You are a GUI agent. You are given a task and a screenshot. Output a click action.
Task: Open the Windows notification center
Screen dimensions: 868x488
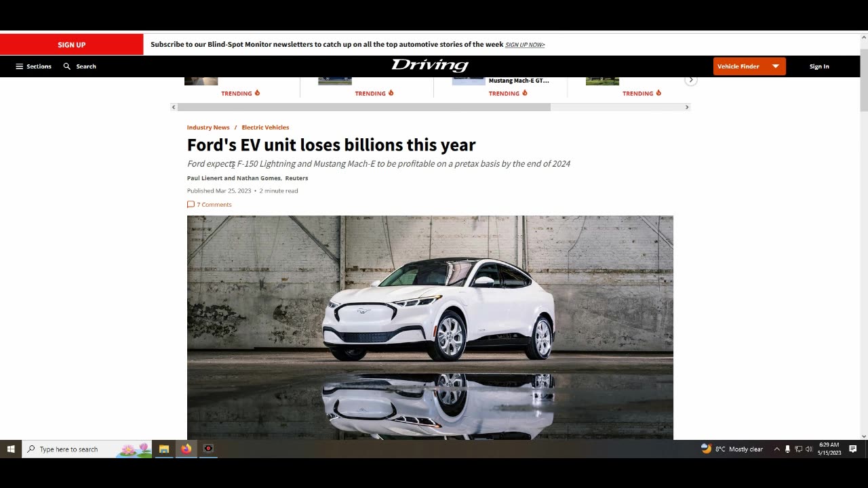point(853,449)
